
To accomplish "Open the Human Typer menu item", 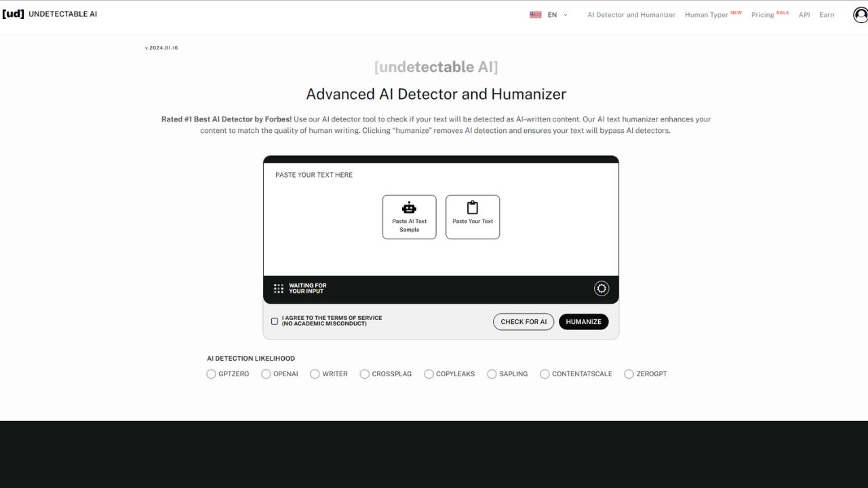I will coord(707,14).
